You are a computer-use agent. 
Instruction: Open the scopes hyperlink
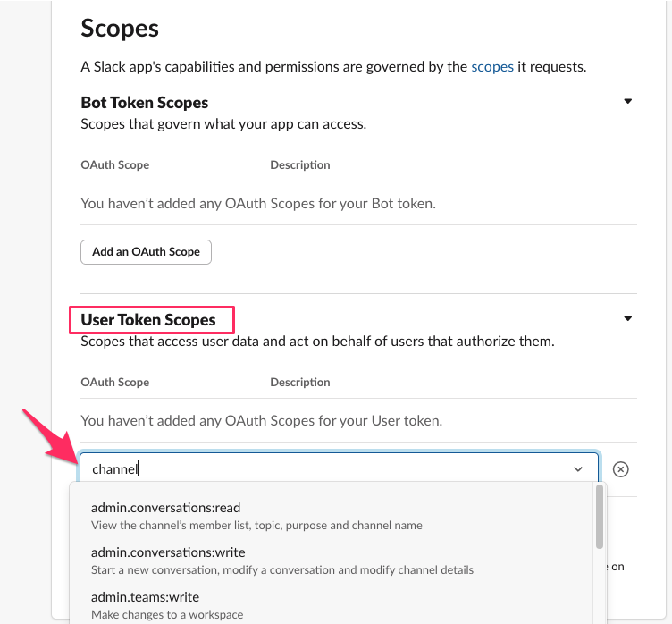[x=492, y=67]
